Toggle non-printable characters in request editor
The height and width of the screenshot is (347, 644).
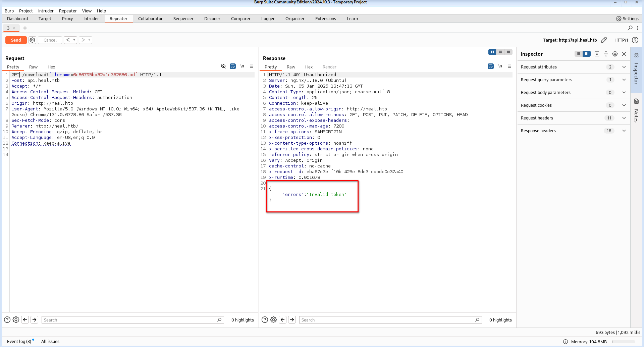tap(242, 66)
